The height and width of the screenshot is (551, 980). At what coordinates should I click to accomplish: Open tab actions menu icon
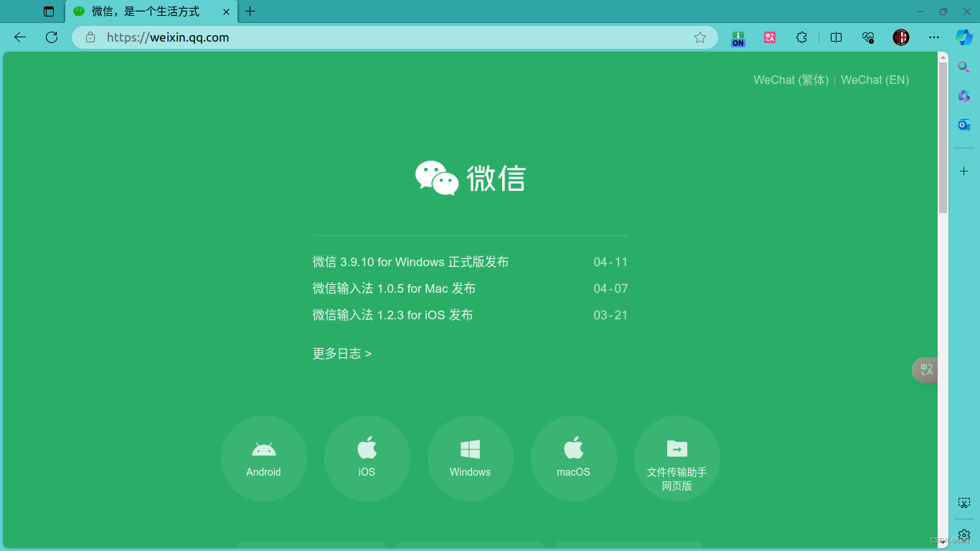pos(49,11)
